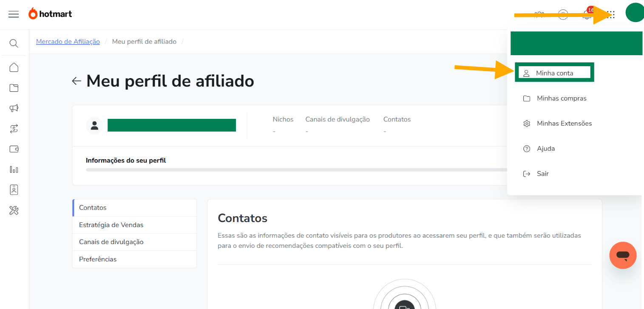The image size is (644, 309).
Task: Open the hamburger main menu
Action: pyautogui.click(x=14, y=14)
